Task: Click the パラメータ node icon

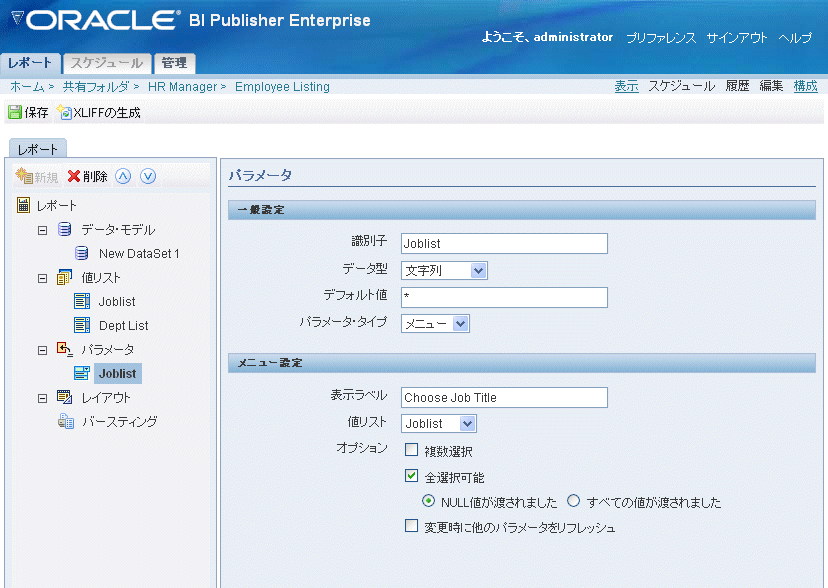Action: point(64,349)
